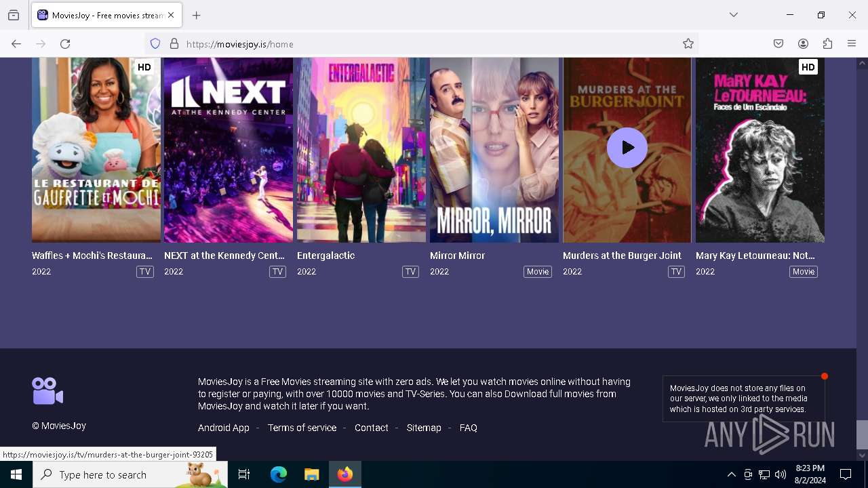
Task: Open the Save to Pocket icon
Action: pyautogui.click(x=778, y=44)
